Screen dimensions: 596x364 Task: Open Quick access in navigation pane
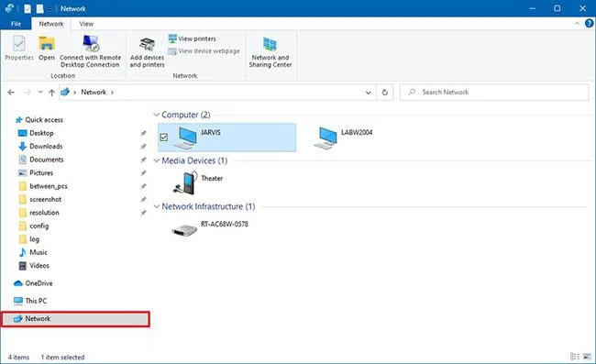[x=39, y=120]
